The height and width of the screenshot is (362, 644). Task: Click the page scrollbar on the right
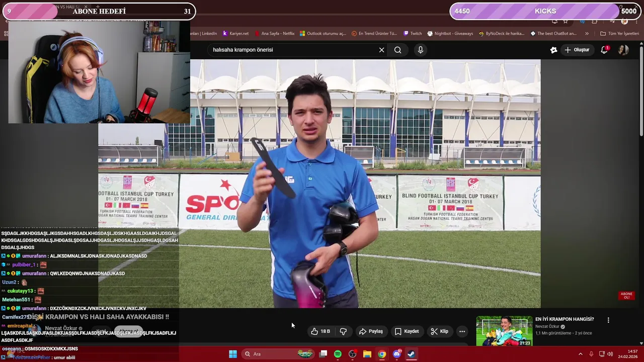coord(641,90)
